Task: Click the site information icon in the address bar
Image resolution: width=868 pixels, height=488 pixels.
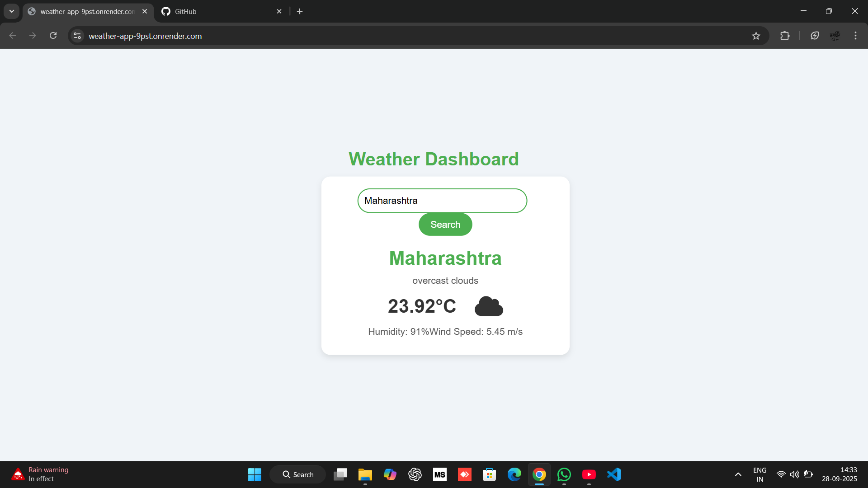Action: point(77,36)
